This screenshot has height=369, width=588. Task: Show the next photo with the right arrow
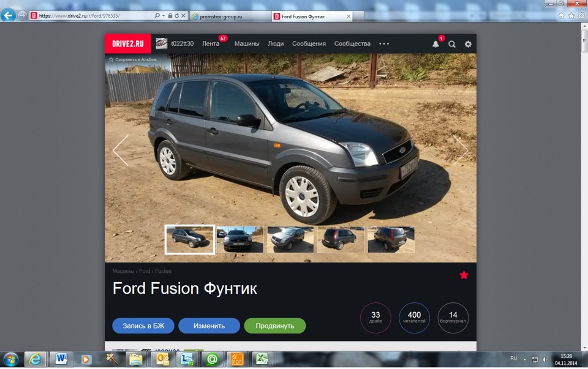pyautogui.click(x=461, y=150)
